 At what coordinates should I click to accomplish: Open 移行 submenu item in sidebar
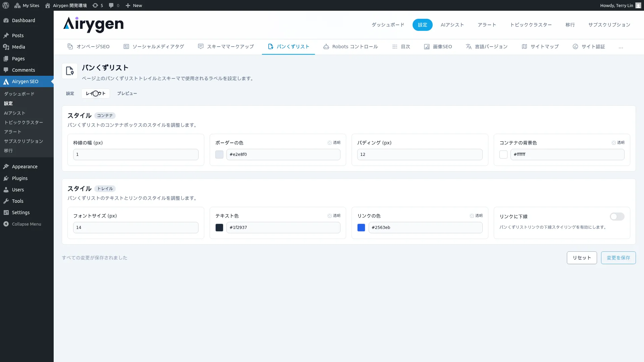coord(8,150)
